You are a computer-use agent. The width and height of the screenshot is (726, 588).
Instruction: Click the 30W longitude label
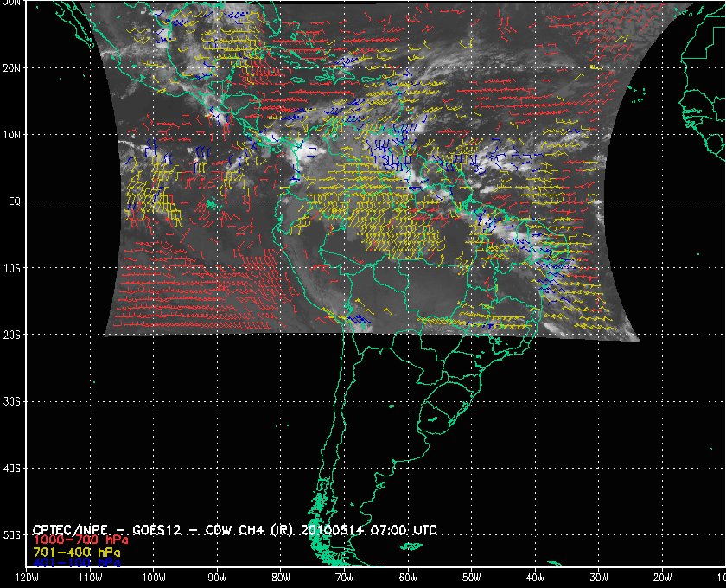pyautogui.click(x=599, y=578)
